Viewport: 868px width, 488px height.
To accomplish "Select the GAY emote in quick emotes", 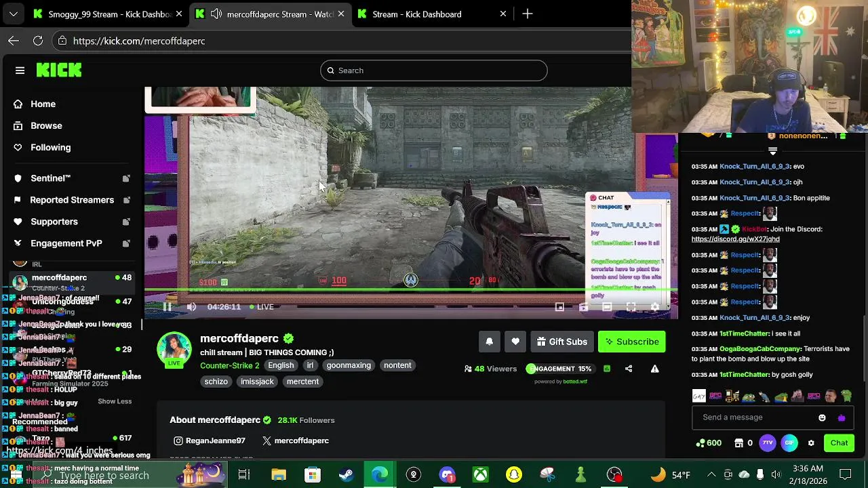I will tap(698, 396).
